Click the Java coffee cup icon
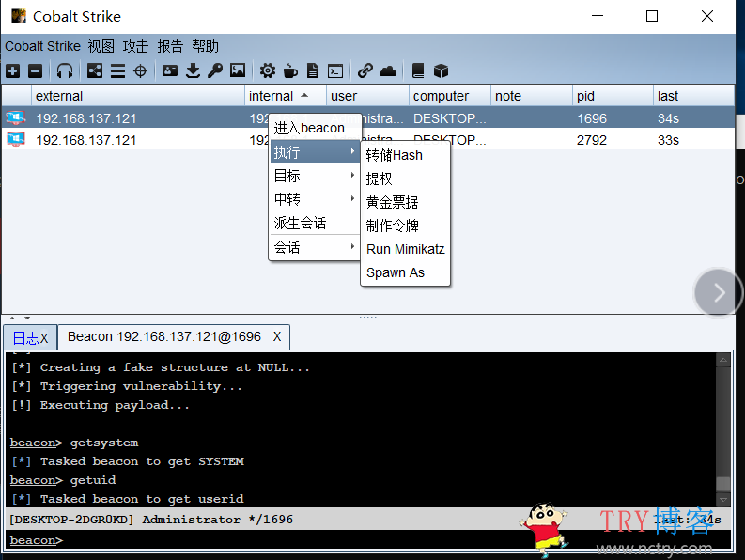Viewport: 745px width, 560px height. point(290,71)
